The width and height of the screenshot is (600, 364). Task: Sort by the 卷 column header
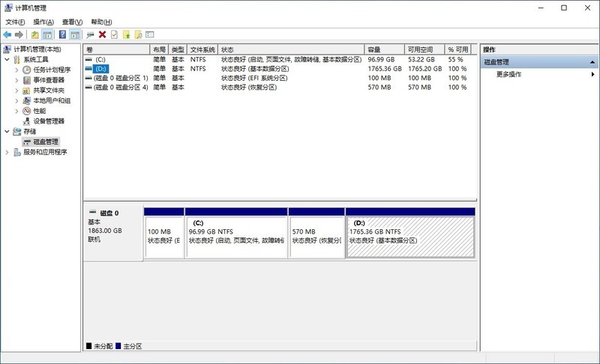[x=117, y=49]
